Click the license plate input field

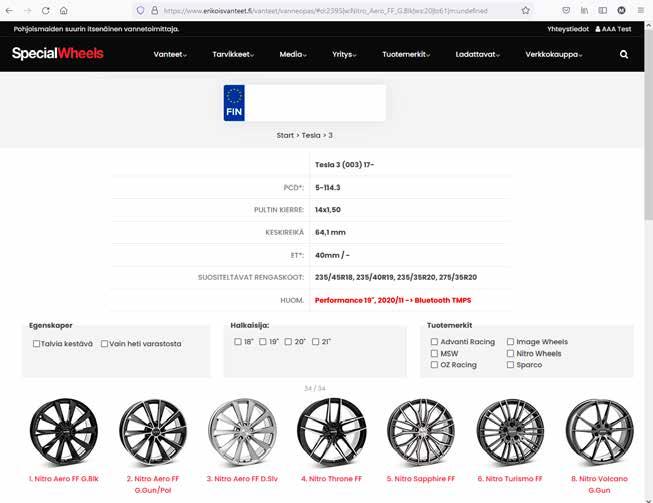point(315,103)
